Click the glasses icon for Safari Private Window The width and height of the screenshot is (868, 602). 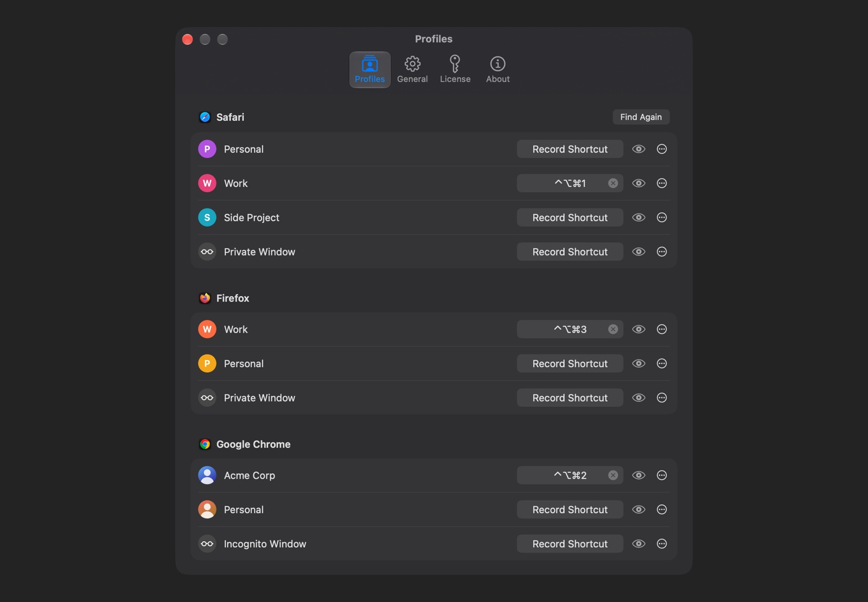[207, 252]
